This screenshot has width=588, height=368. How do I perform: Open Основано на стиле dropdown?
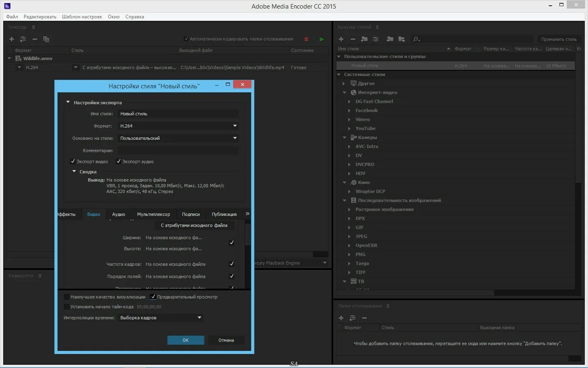(178, 138)
